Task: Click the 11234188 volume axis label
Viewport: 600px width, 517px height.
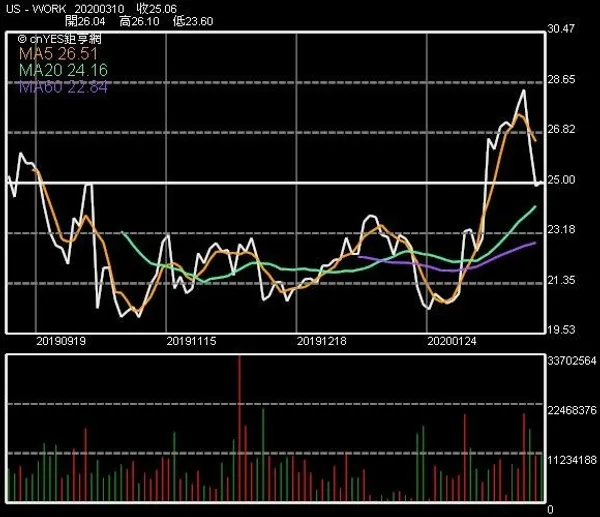Action: (572, 459)
